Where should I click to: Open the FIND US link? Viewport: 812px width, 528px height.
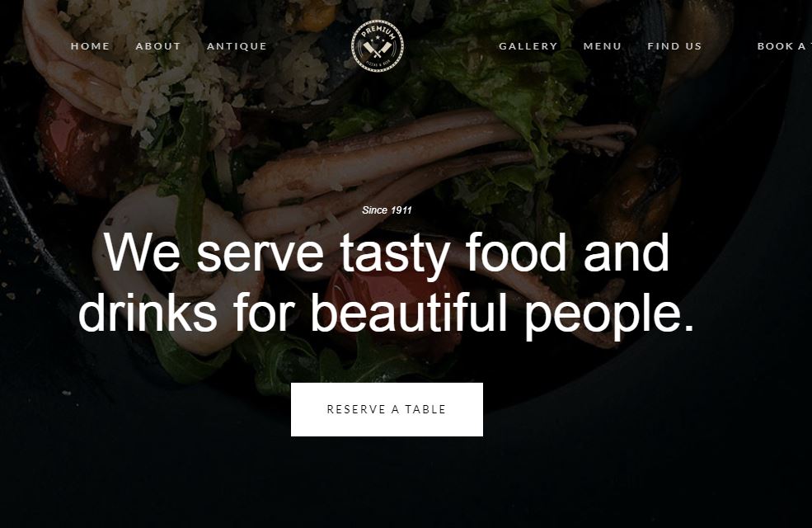click(x=675, y=46)
